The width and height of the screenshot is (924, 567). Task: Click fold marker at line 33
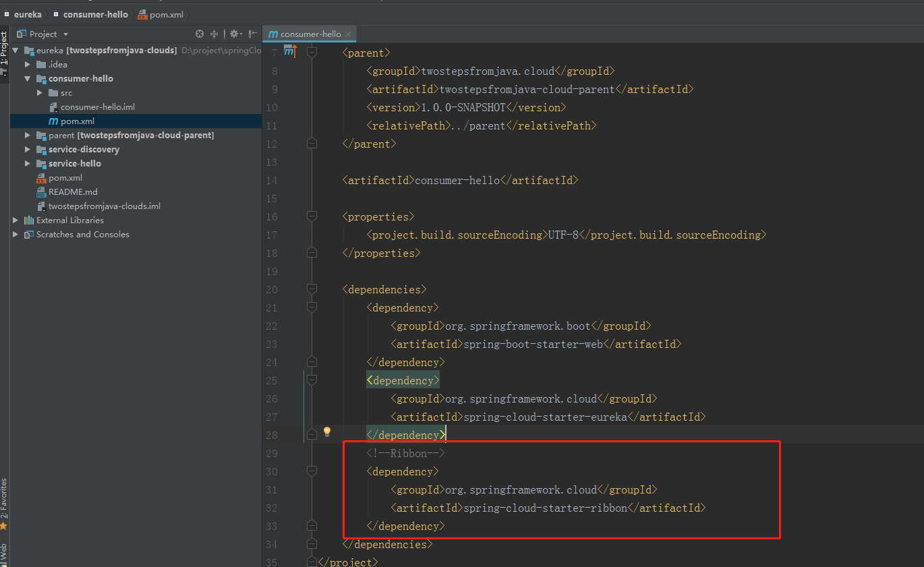click(312, 525)
